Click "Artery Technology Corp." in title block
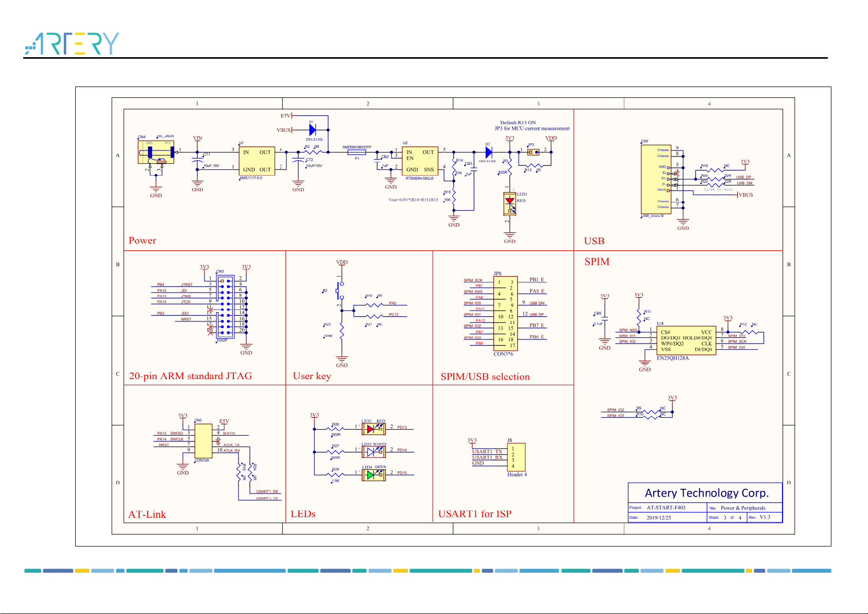This screenshot has width=868, height=614. tap(707, 493)
